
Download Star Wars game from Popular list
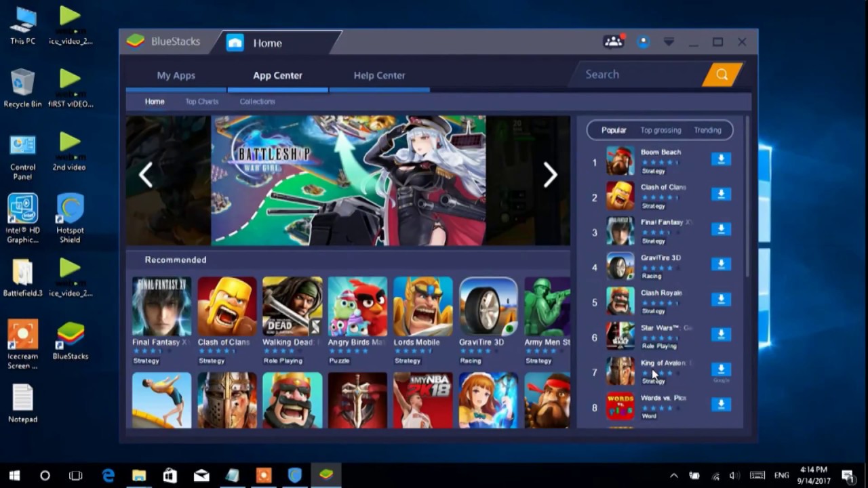coord(721,334)
